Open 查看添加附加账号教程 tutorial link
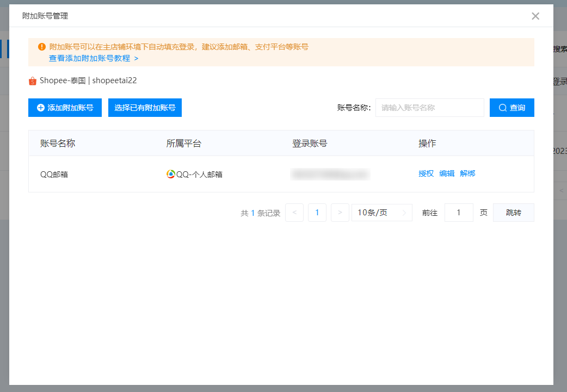This screenshot has width=567, height=392. coord(93,58)
